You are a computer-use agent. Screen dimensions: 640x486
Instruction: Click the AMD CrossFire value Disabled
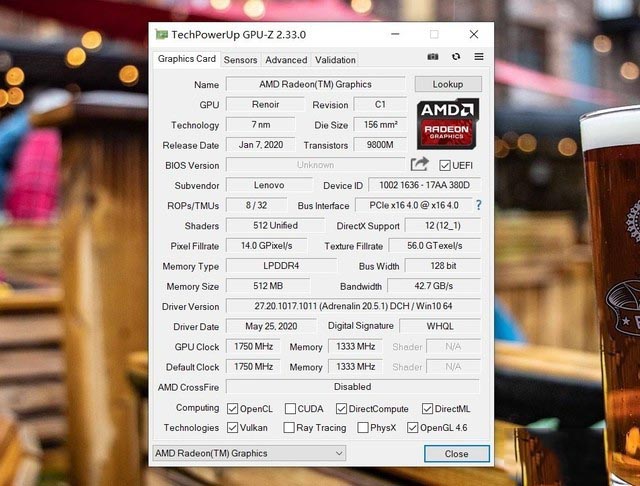coord(353,386)
